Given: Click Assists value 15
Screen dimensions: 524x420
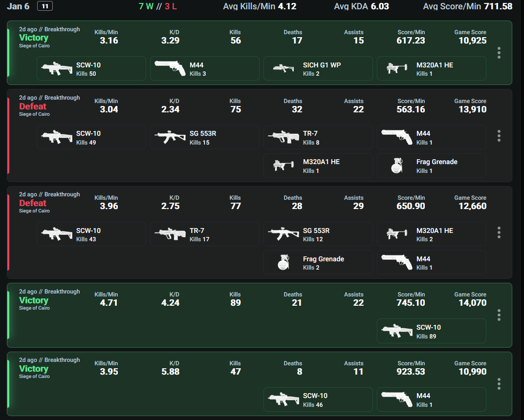Looking at the screenshot, I should click(x=359, y=41).
